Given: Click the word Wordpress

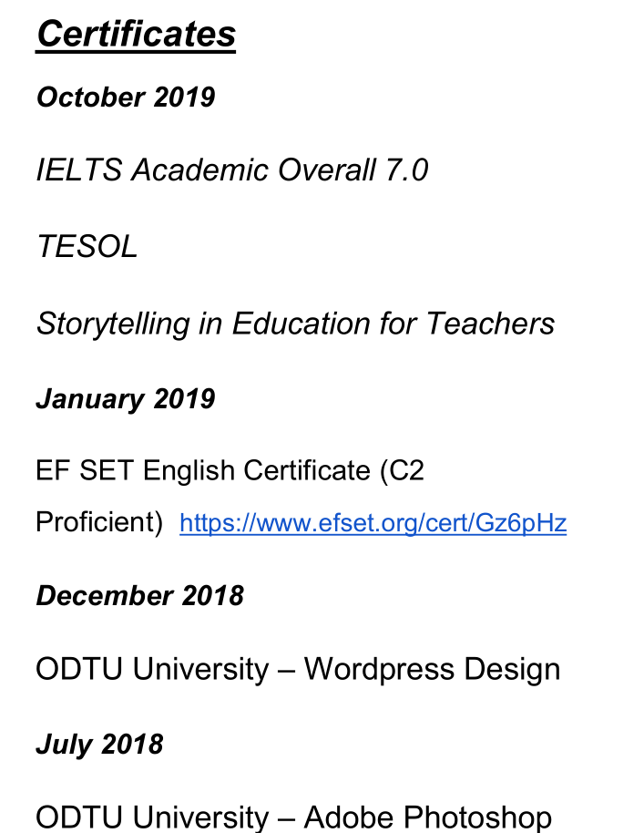Looking at the screenshot, I should coord(379,669).
